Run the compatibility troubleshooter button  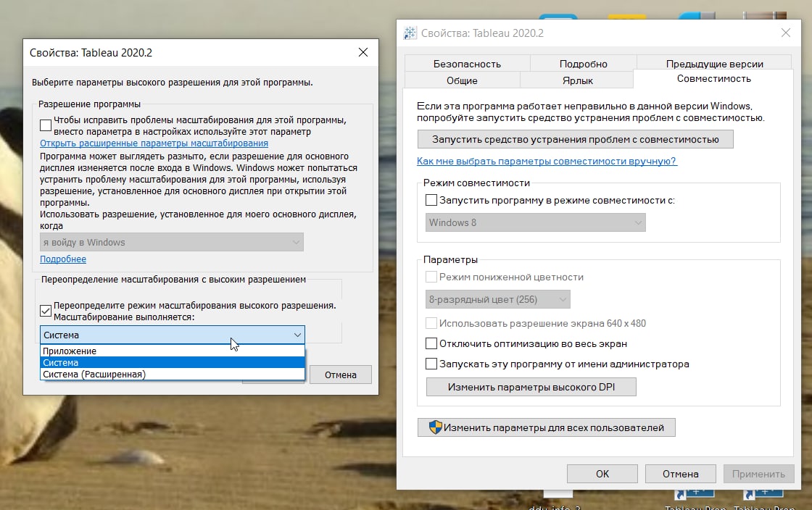click(x=576, y=139)
